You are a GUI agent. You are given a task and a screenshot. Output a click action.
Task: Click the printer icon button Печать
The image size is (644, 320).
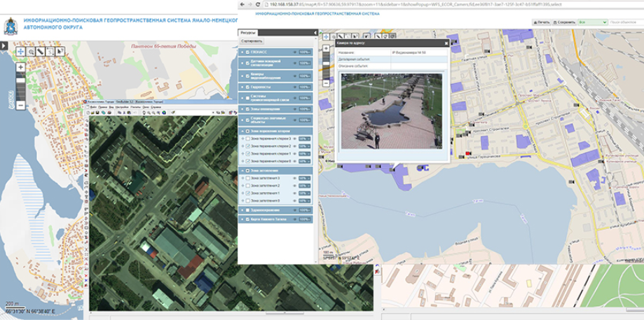click(x=542, y=22)
